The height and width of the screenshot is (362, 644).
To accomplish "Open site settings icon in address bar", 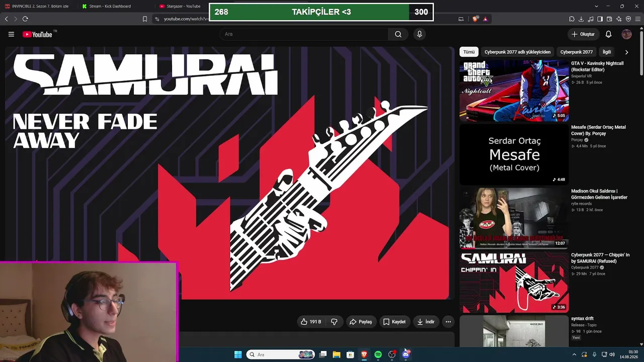I will (157, 19).
